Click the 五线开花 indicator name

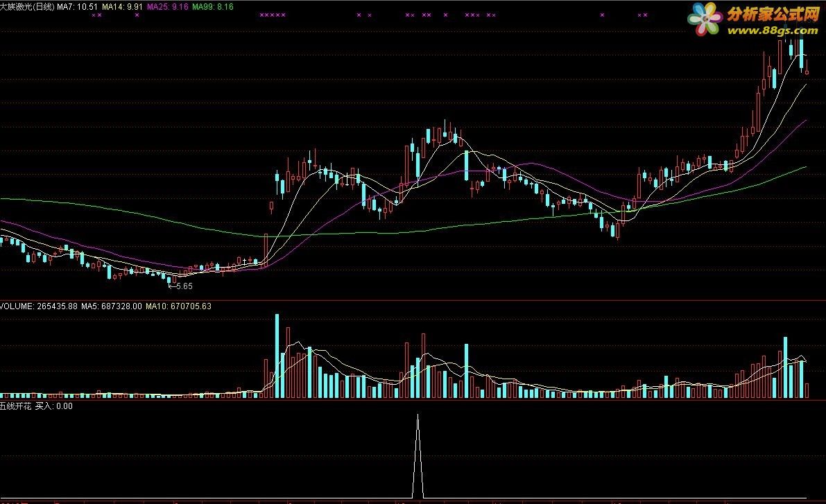16,406
